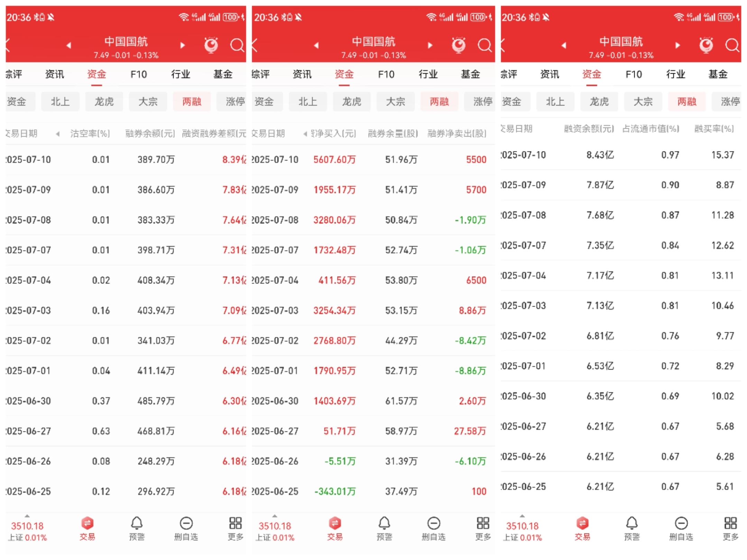Screen dimensions: 747x560
Task: Select 涨停 filter chip in right screen
Action: point(727,102)
